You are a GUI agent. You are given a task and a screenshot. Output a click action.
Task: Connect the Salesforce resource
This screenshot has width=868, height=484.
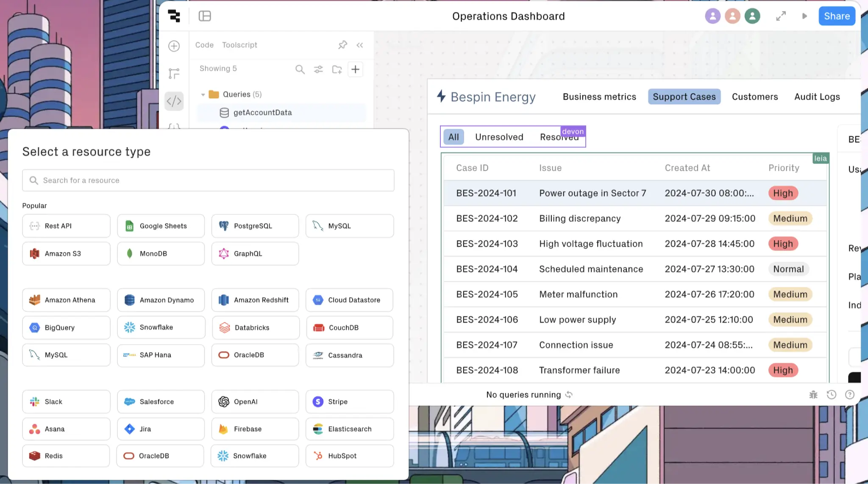coord(161,402)
